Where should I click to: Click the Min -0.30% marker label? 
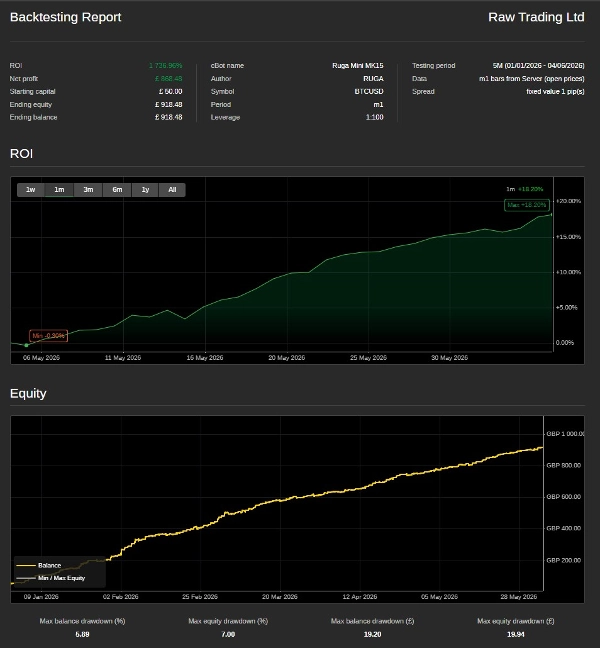(x=48, y=336)
